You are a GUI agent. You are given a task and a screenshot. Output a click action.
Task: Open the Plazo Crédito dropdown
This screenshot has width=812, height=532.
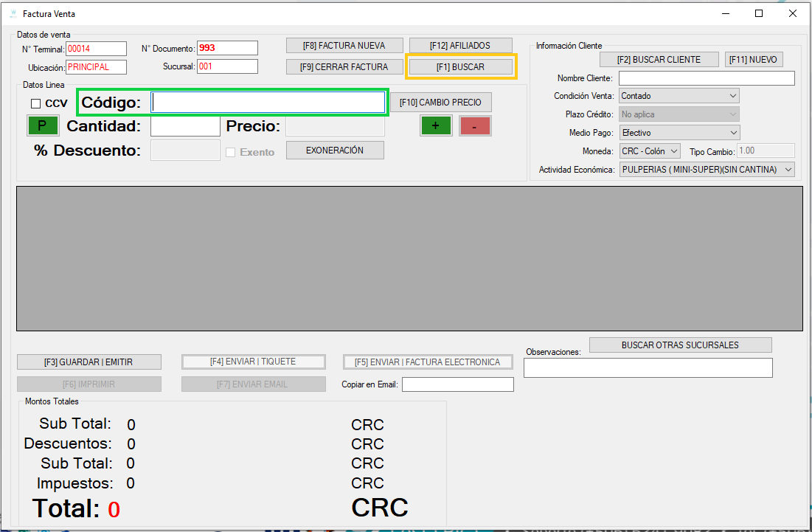coord(679,114)
